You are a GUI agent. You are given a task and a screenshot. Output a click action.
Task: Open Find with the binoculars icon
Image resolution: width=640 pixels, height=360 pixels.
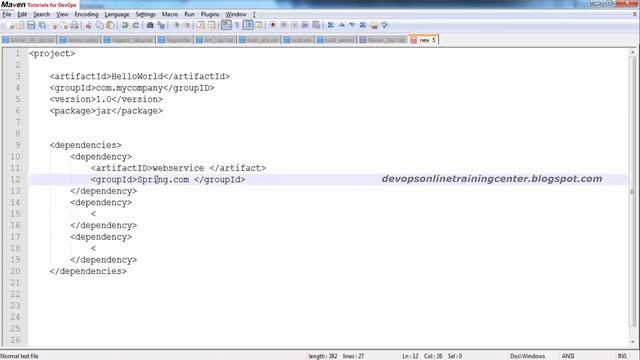pos(150,25)
